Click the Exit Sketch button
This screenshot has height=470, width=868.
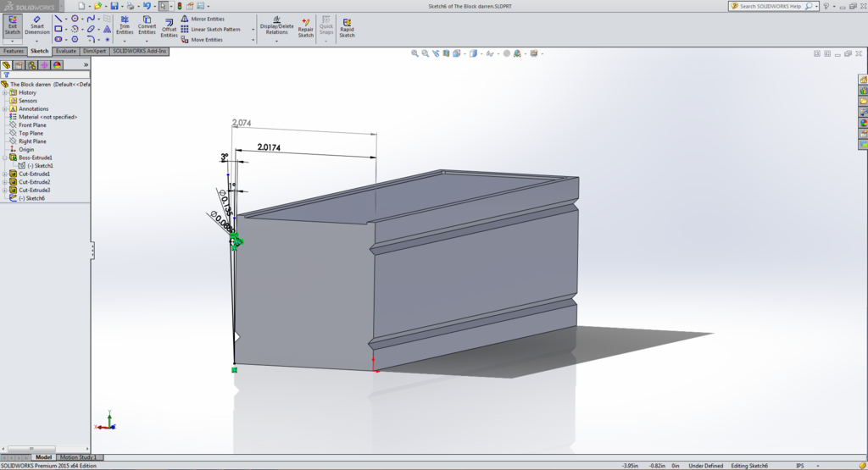click(x=12, y=25)
